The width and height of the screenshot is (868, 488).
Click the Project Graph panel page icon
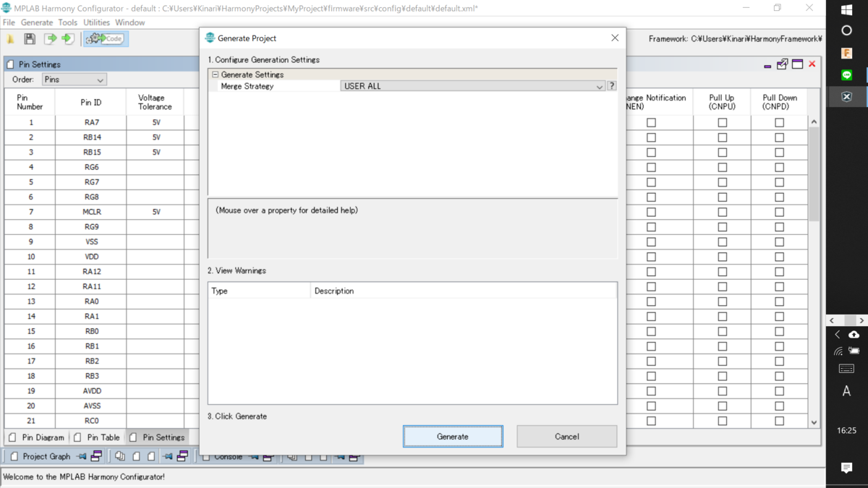(x=14, y=456)
